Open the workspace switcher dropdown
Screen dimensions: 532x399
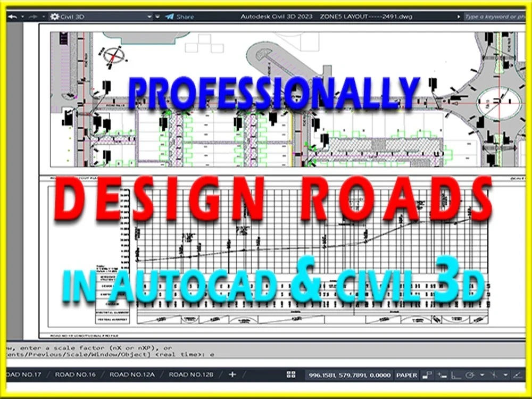[150, 16]
